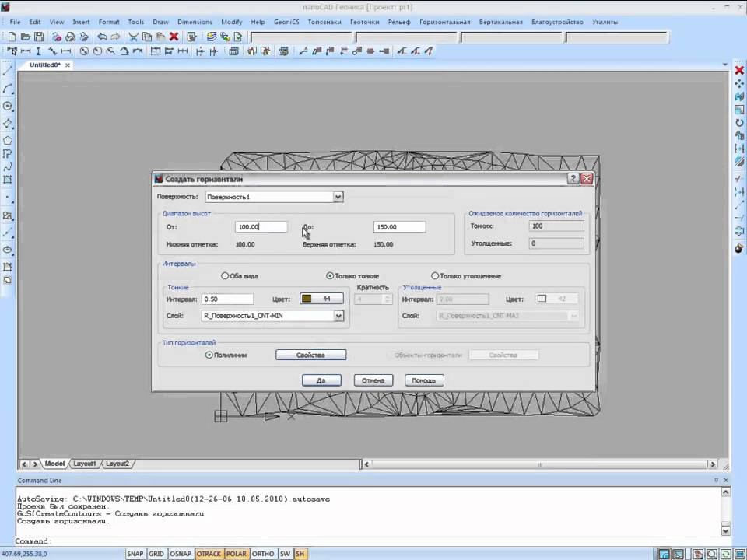Open the 'Благоустройство' menu
747x560 pixels.
(x=557, y=22)
